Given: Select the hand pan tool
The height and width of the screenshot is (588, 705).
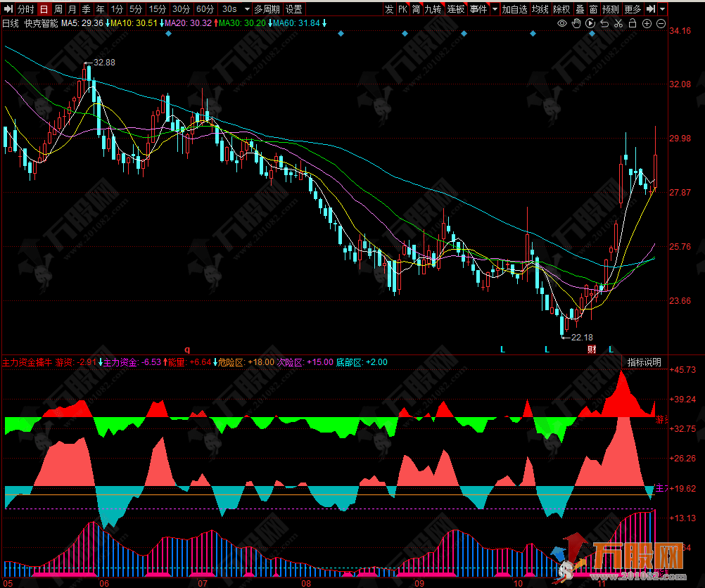Looking at the screenshot, I should (x=576, y=23).
